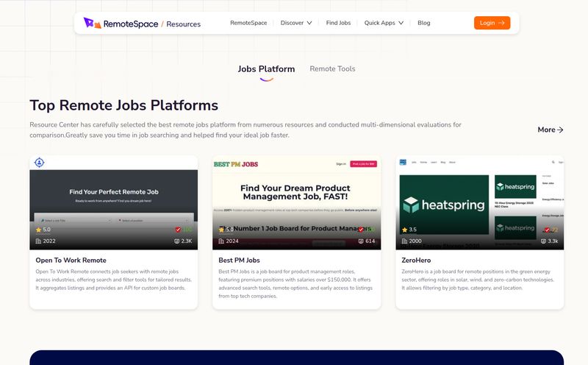Select the Jobs Platform tab

(x=266, y=69)
